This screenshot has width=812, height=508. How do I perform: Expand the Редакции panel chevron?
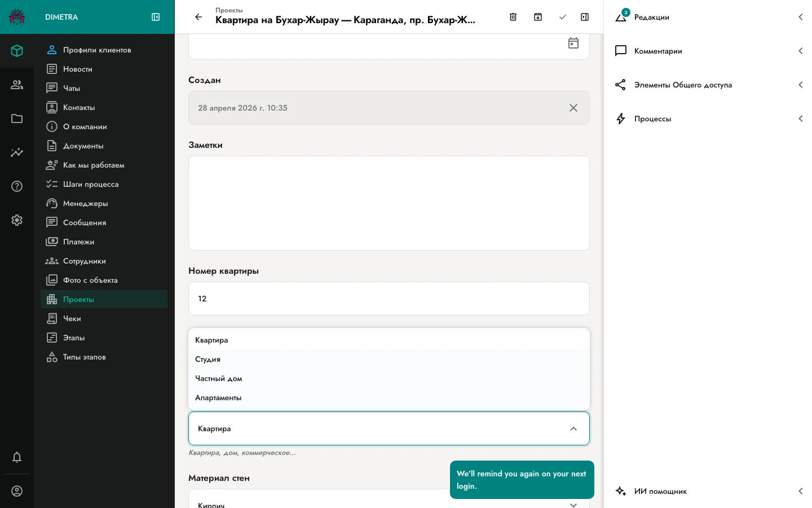(801, 17)
